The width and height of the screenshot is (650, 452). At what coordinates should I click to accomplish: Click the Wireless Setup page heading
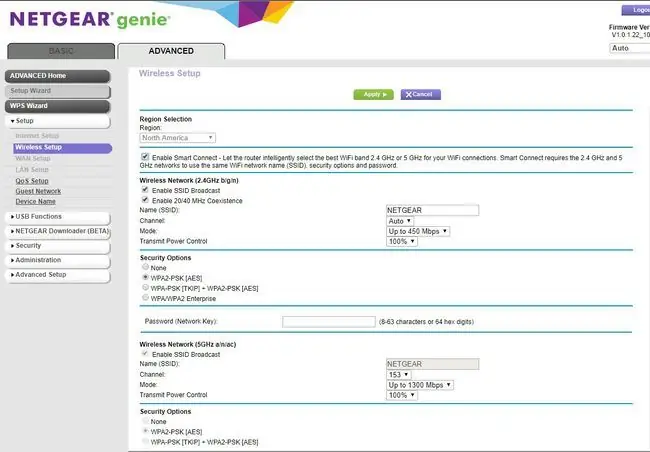[x=170, y=73]
